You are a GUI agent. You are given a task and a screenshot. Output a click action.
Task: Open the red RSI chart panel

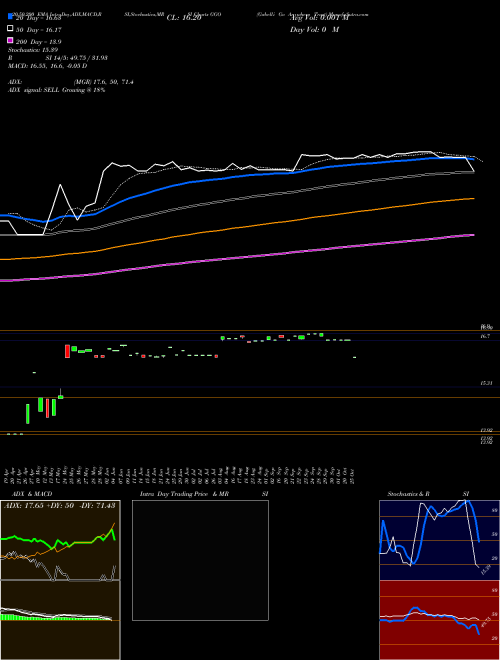[439, 620]
